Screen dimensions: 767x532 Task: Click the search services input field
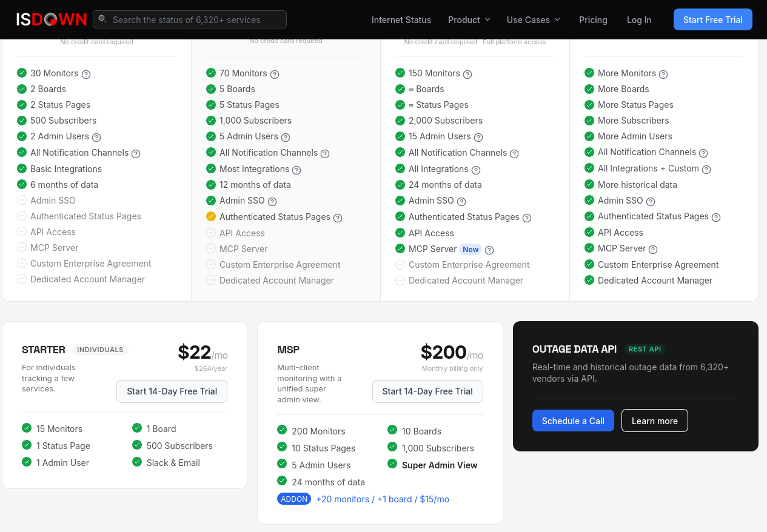(x=190, y=19)
